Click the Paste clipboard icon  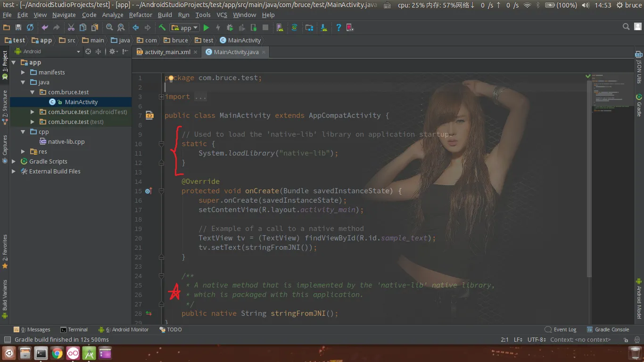pos(95,28)
